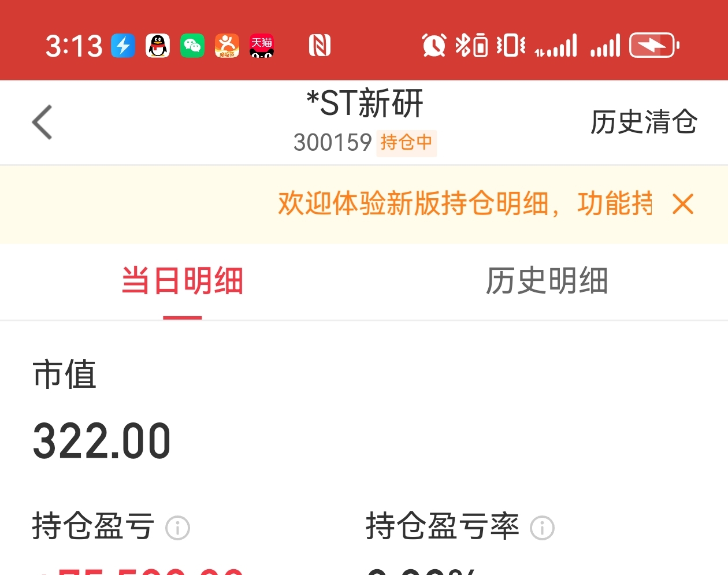Viewport: 728px width, 575px height.
Task: Tap the orange app notification icon
Action: point(227,46)
